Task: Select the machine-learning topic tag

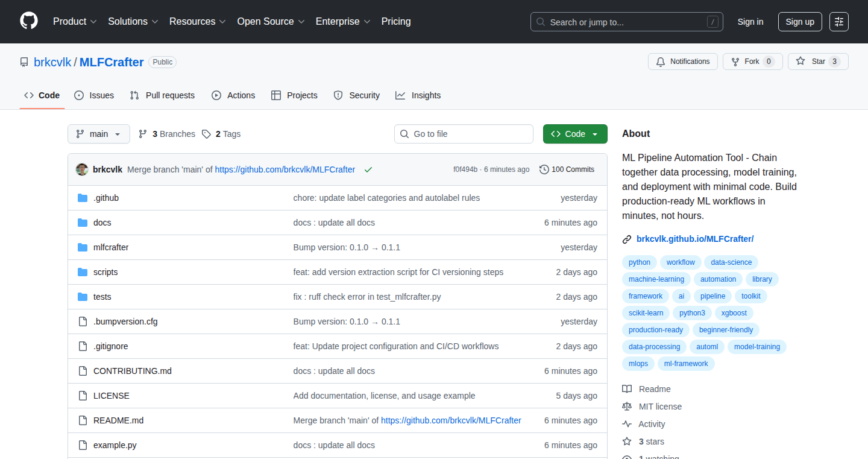Action: coord(656,279)
